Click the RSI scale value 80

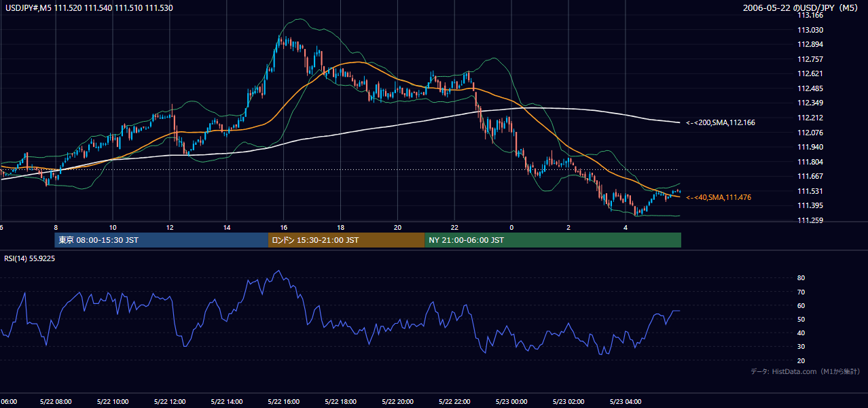[x=801, y=278]
